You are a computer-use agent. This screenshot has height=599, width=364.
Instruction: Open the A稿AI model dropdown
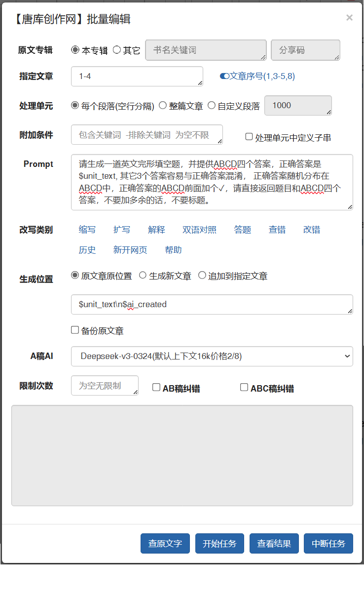(x=212, y=356)
